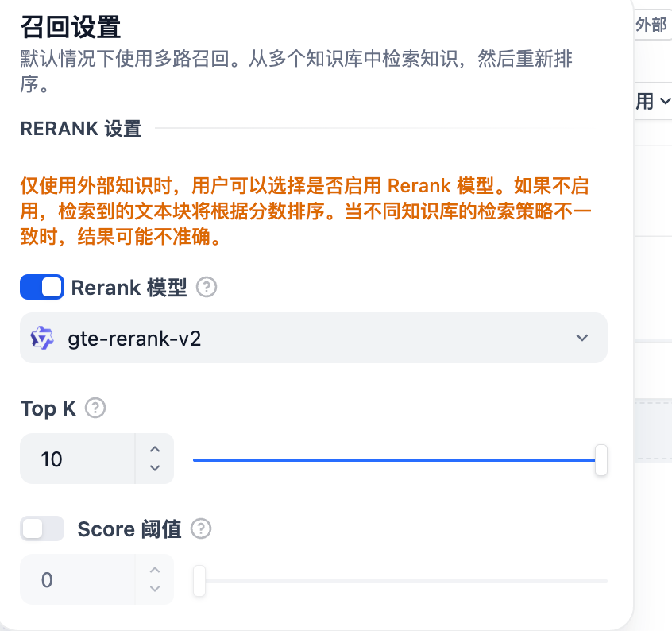Open the gte-rerank-v2 model dropdown
Image resolution: width=672 pixels, height=631 pixels.
(x=313, y=338)
